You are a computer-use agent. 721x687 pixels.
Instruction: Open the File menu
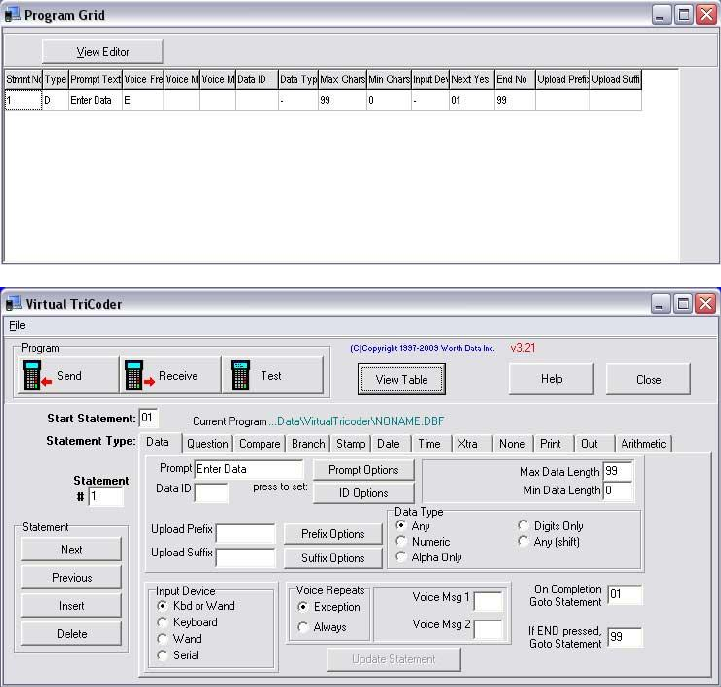pyautogui.click(x=17, y=325)
